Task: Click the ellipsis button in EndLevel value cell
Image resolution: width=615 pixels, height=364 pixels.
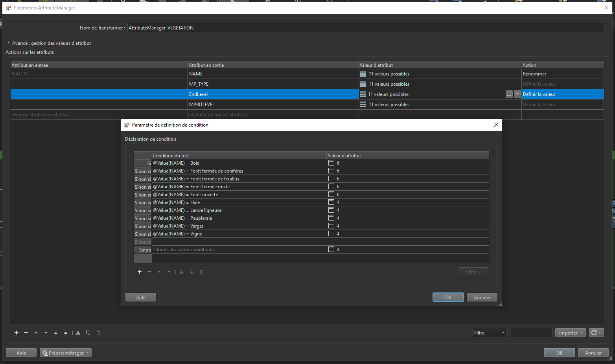Action: [509, 94]
